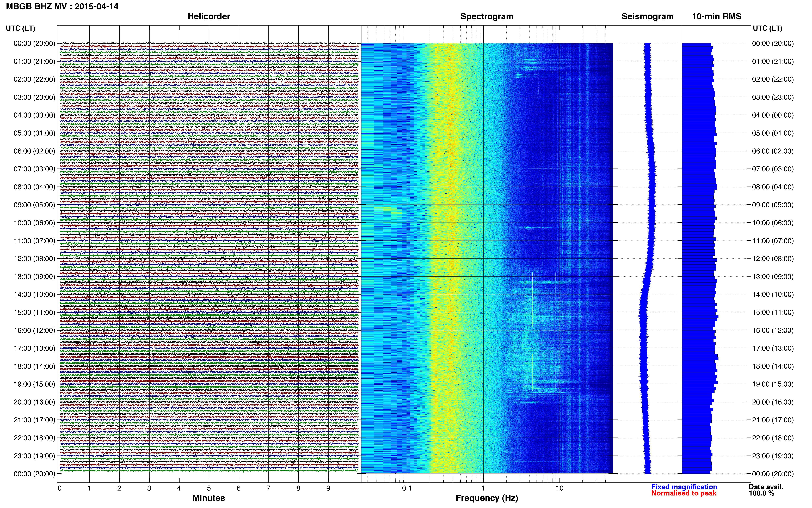This screenshot has height=508, width=812.
Task: Click the right '06:00 (02:00)' time label
Action: tap(773, 151)
